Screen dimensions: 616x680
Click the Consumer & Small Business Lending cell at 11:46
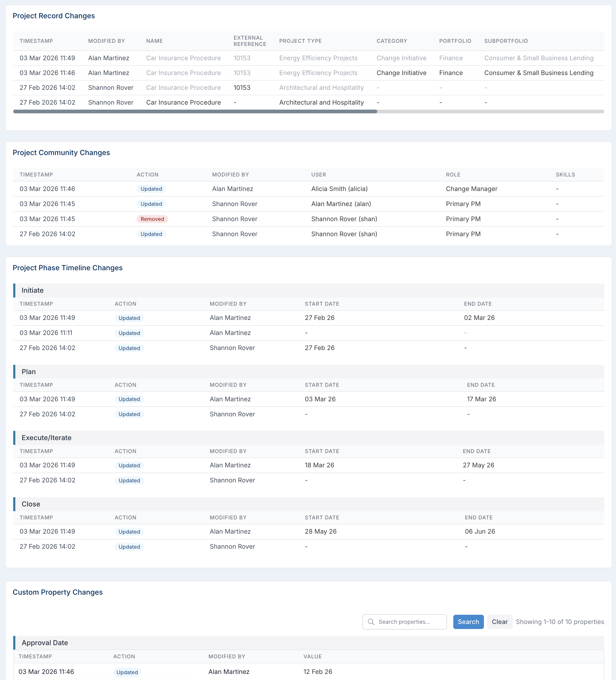(539, 73)
